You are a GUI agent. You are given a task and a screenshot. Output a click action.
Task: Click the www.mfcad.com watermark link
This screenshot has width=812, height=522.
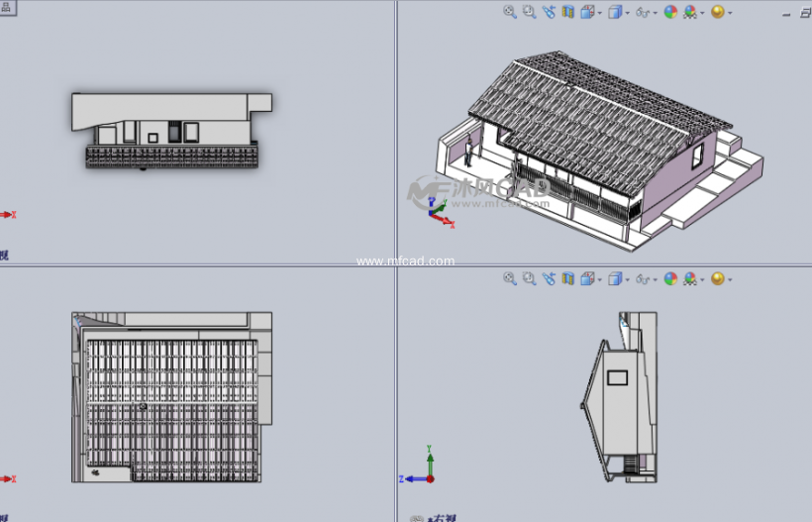coord(405,261)
